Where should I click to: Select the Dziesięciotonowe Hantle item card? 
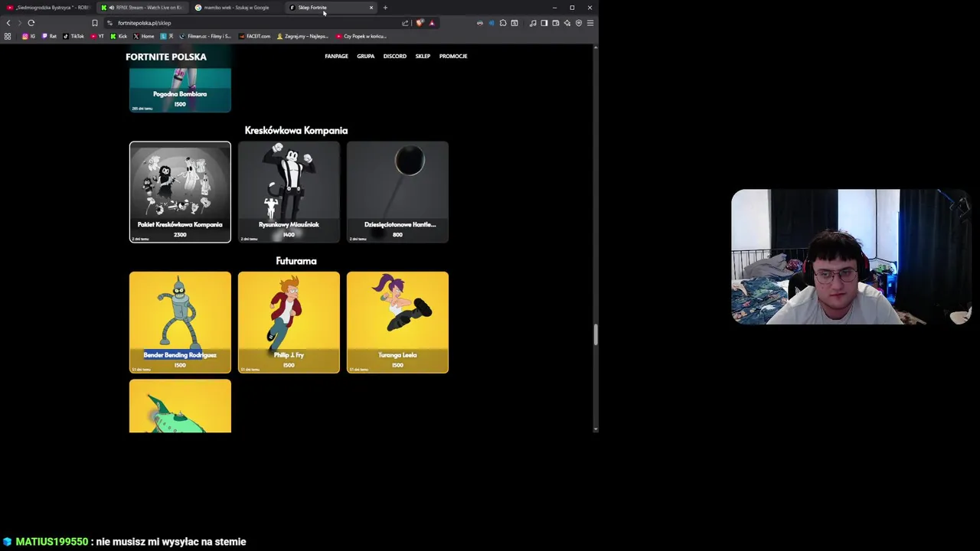point(397,192)
